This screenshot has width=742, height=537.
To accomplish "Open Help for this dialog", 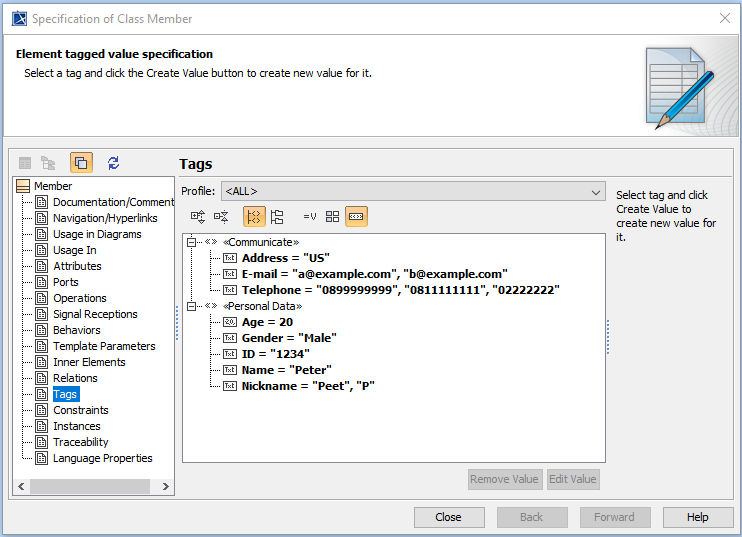I will point(698,517).
